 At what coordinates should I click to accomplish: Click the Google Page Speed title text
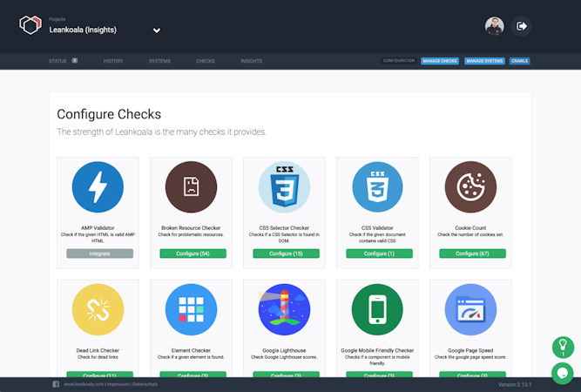[470, 350]
